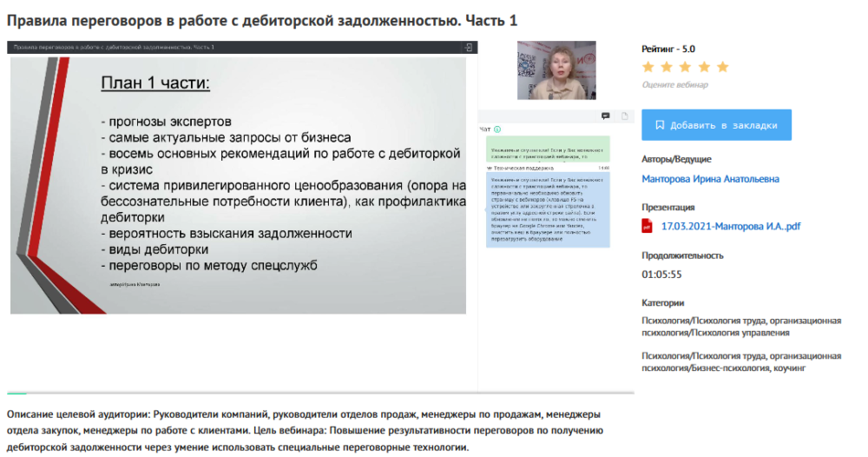Click the exit icon in player header

[469, 48]
